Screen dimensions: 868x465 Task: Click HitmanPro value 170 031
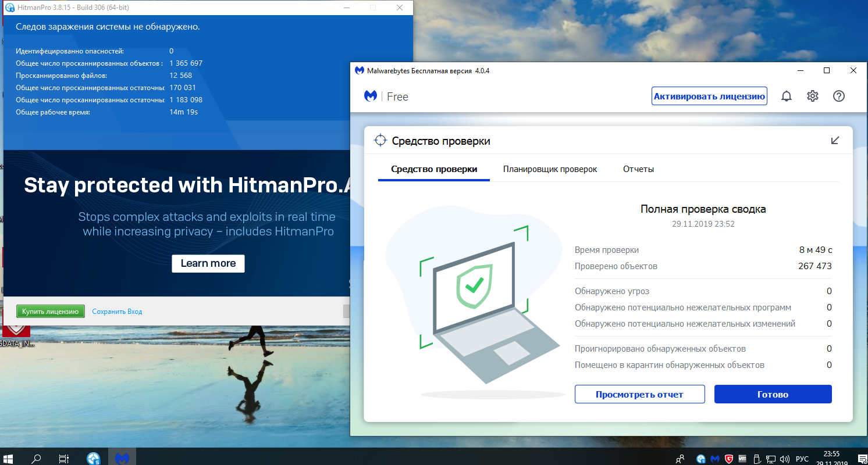coord(183,88)
